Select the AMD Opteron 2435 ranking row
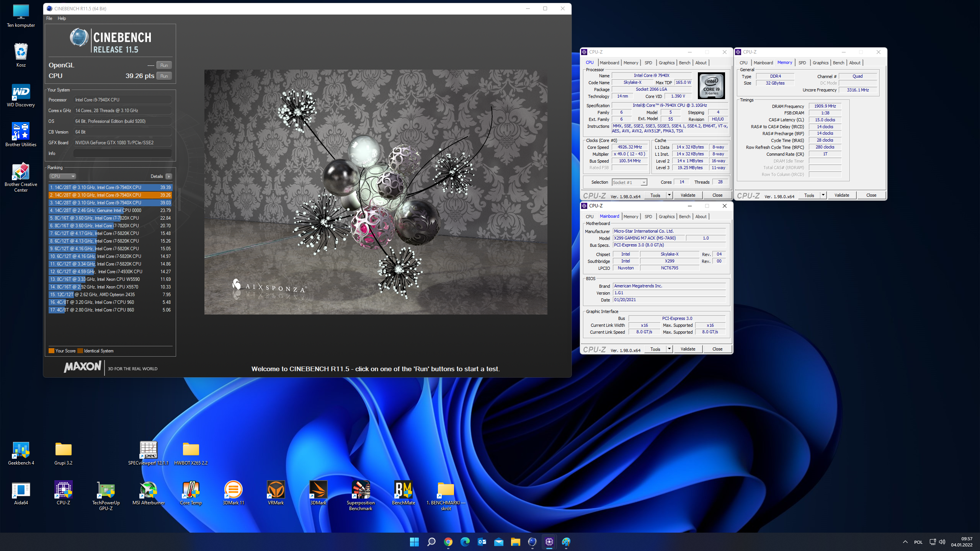The image size is (980, 551). pos(110,295)
